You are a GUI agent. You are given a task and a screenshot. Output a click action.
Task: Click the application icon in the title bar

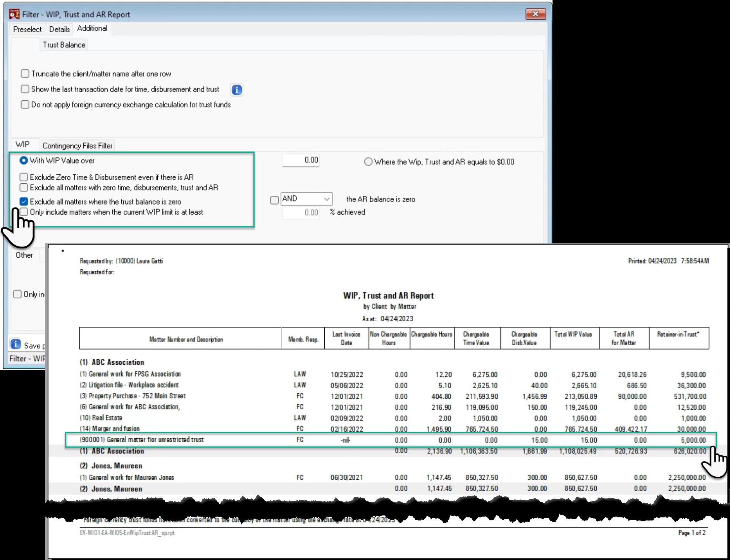pos(15,14)
